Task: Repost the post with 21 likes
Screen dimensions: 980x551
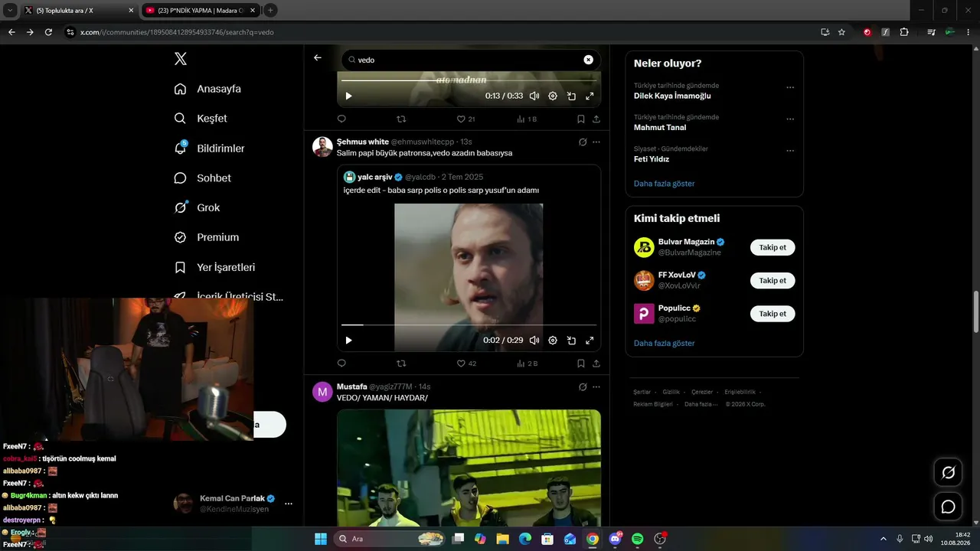Action: coord(401,119)
